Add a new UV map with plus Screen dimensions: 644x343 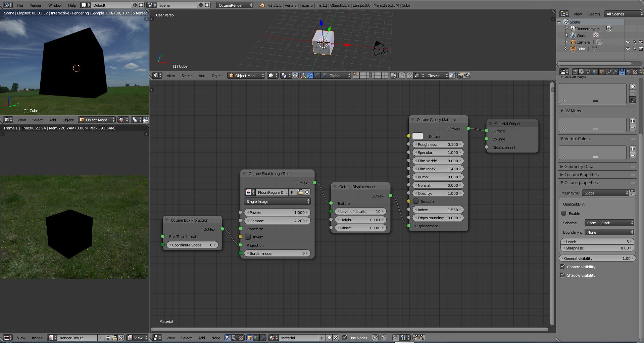[x=633, y=121]
